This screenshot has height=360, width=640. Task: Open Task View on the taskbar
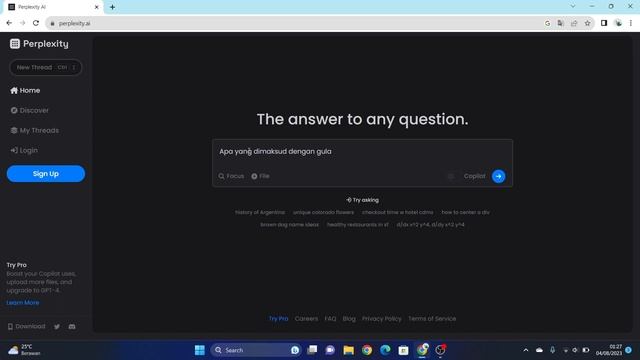(312, 350)
